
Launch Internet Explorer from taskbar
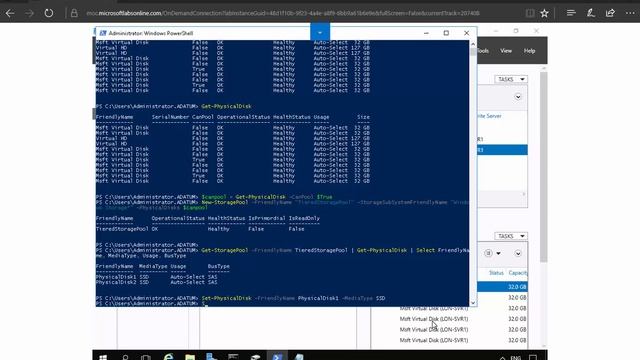click(168, 357)
